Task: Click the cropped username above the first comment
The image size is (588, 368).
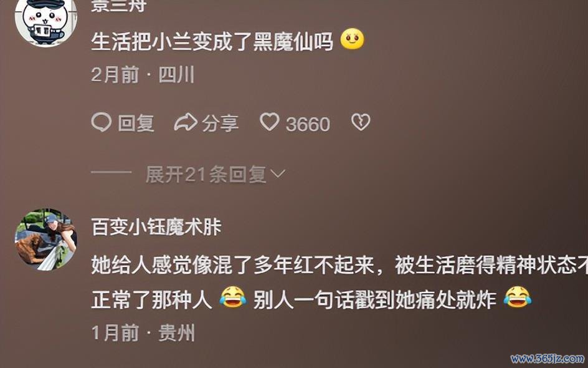Action: pos(118,6)
